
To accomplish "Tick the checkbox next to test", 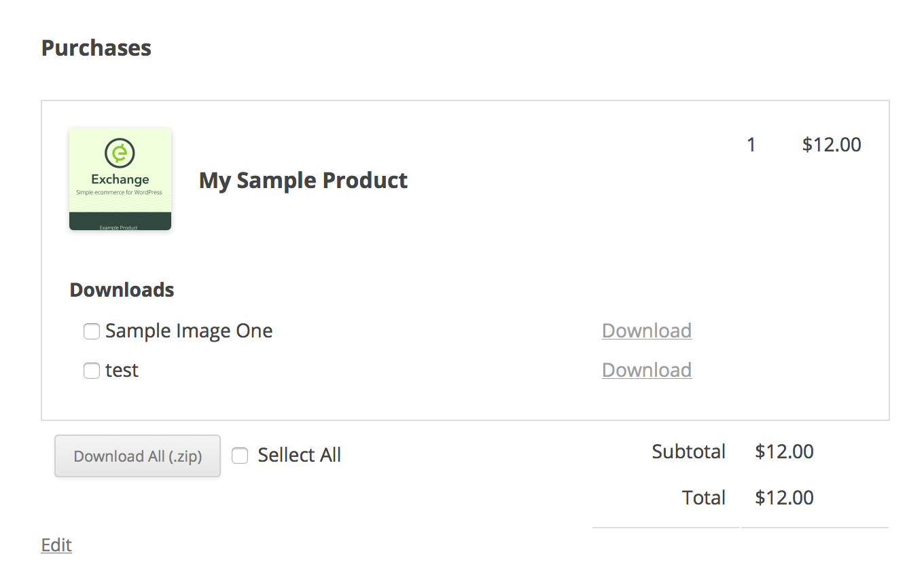I will point(92,371).
